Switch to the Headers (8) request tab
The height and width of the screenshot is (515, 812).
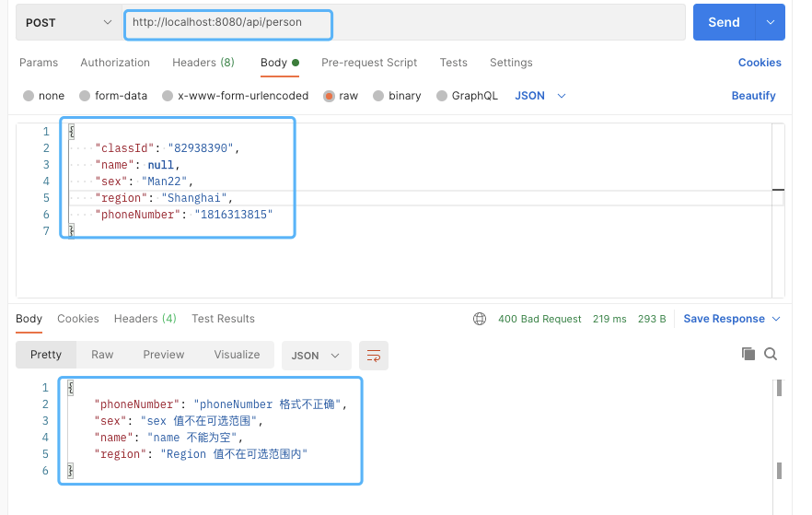(203, 63)
